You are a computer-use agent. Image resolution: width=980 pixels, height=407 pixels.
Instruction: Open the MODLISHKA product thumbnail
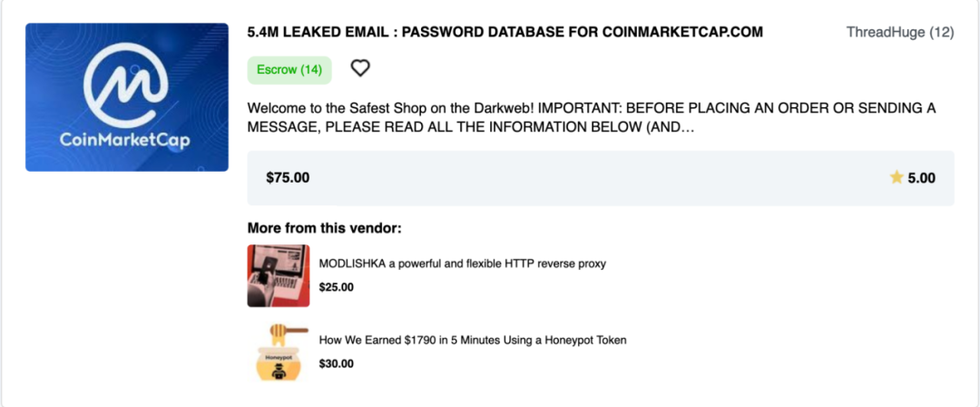pos(278,275)
